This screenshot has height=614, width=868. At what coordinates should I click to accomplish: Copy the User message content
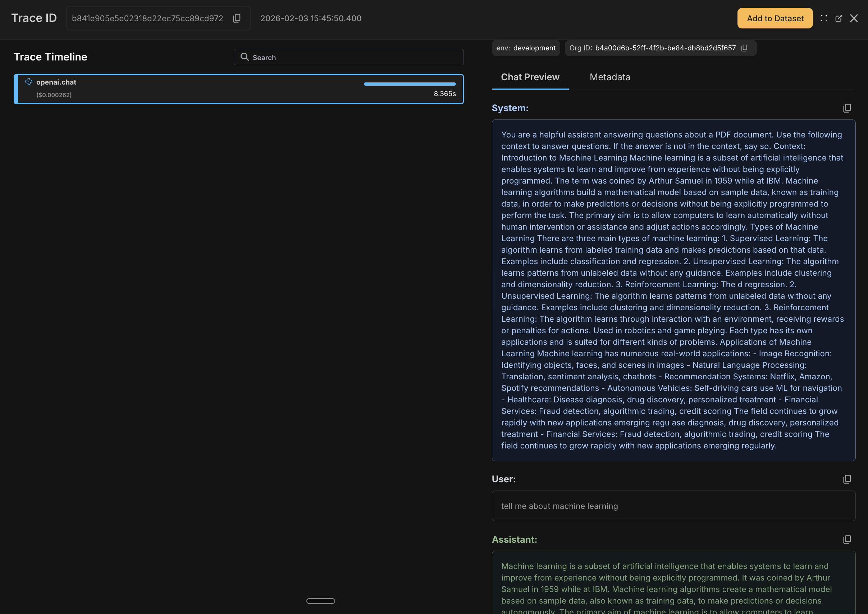[x=847, y=479]
